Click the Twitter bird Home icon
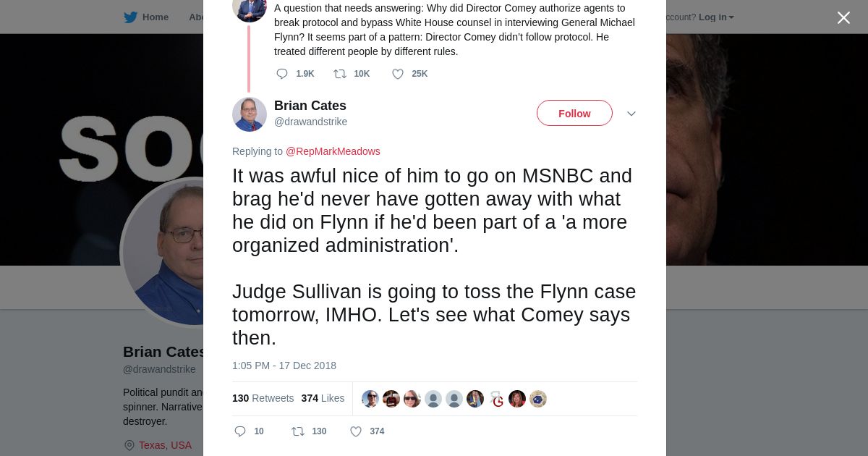 click(130, 17)
